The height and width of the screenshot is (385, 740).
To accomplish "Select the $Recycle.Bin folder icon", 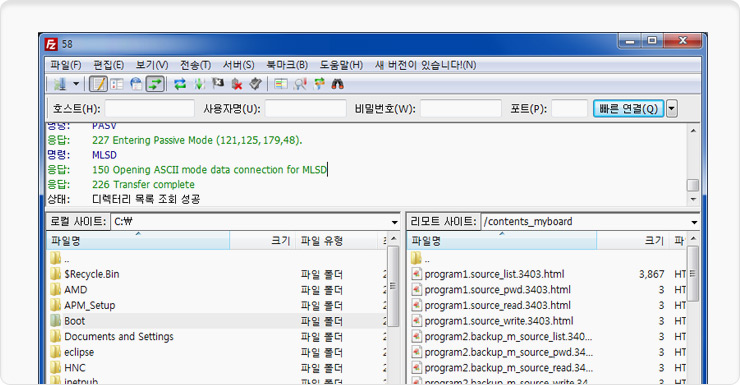I will point(56,274).
